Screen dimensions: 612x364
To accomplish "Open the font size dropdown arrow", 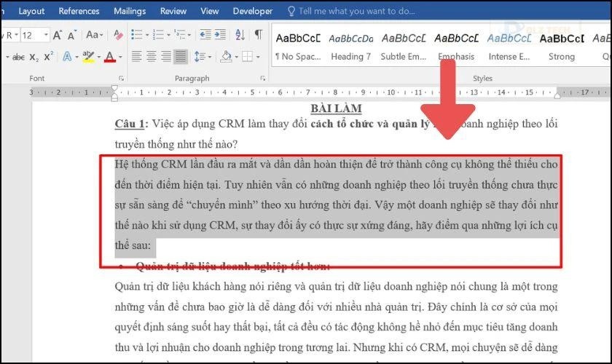I will [x=46, y=36].
